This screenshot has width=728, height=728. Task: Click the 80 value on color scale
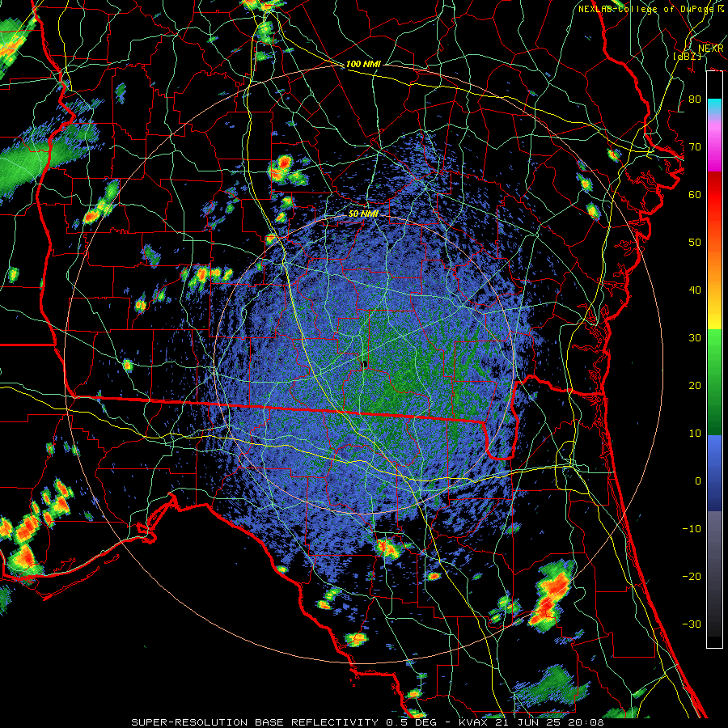(x=695, y=99)
